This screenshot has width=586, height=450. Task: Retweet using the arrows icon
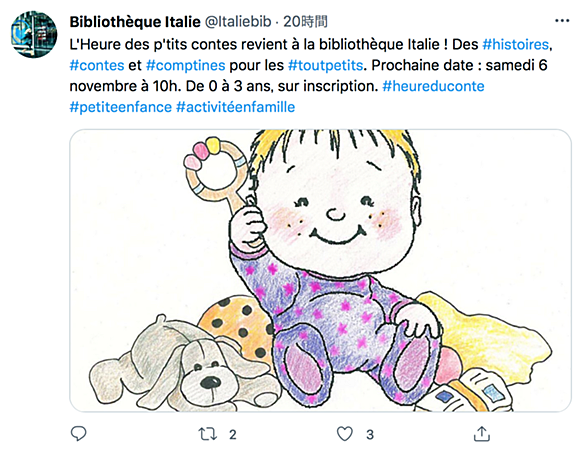pos(207,434)
